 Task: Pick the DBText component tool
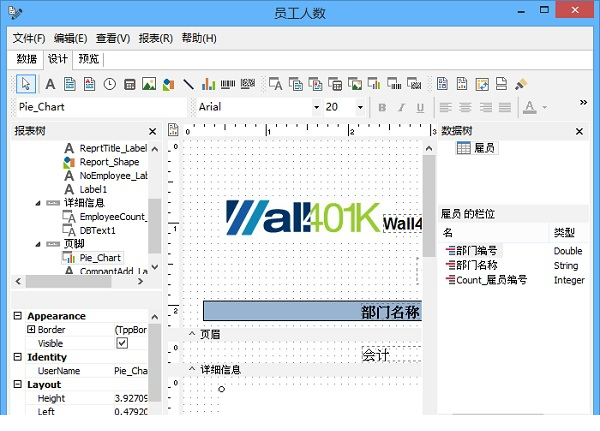point(276,84)
